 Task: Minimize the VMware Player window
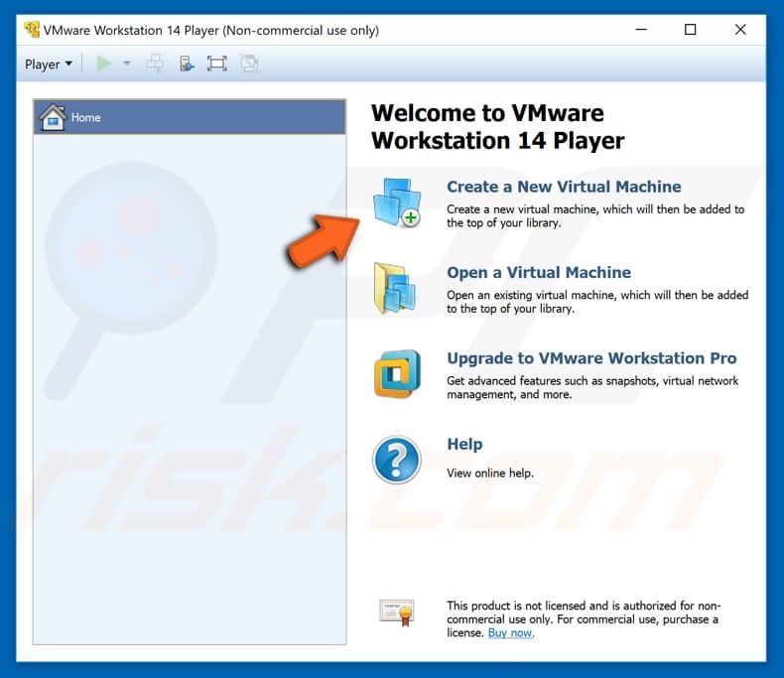(x=641, y=30)
